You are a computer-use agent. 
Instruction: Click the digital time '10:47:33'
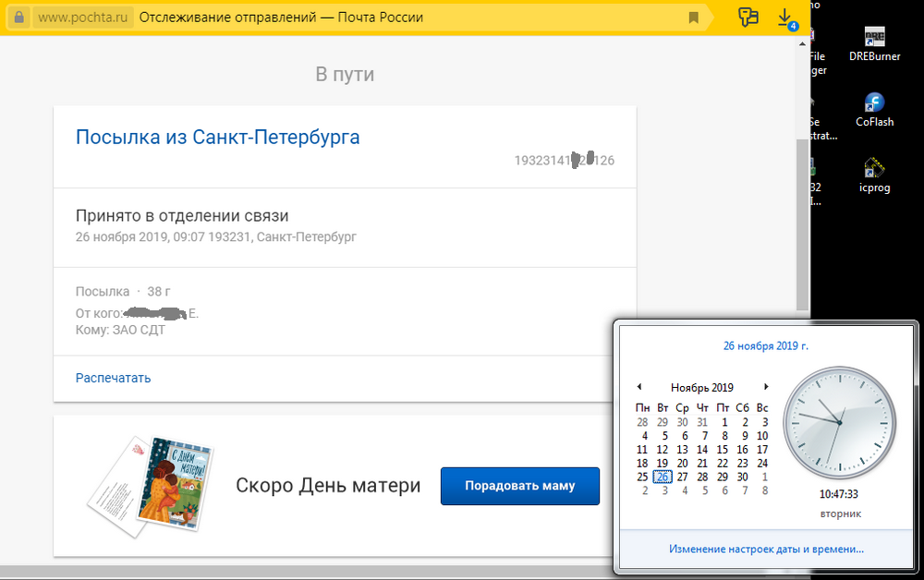pyautogui.click(x=839, y=494)
